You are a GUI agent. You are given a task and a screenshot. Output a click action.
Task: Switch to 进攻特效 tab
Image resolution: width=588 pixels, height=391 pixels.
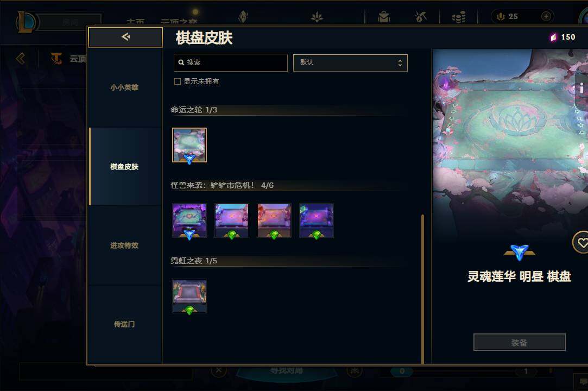coord(124,245)
